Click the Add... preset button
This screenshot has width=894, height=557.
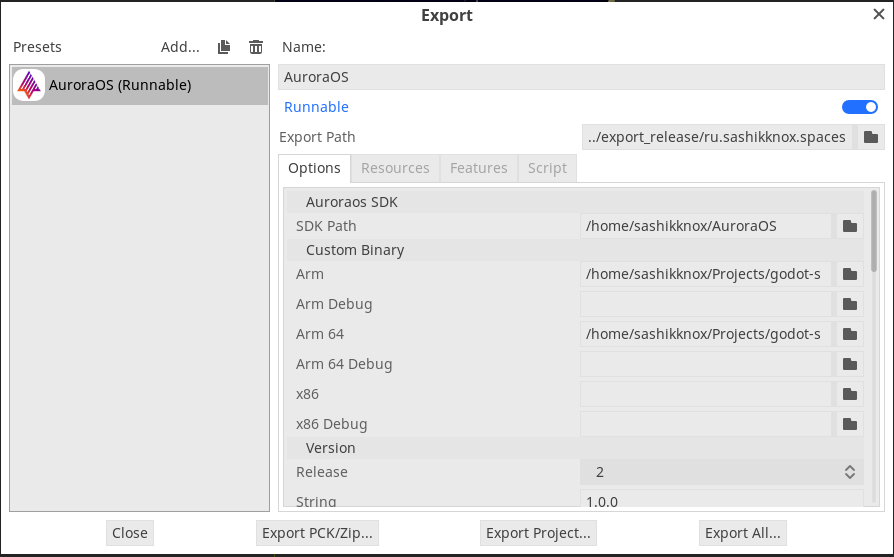pos(180,47)
